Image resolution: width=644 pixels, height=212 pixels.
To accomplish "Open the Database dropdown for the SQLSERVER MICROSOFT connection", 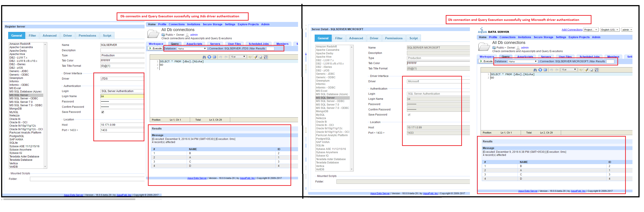I will [522, 61].
